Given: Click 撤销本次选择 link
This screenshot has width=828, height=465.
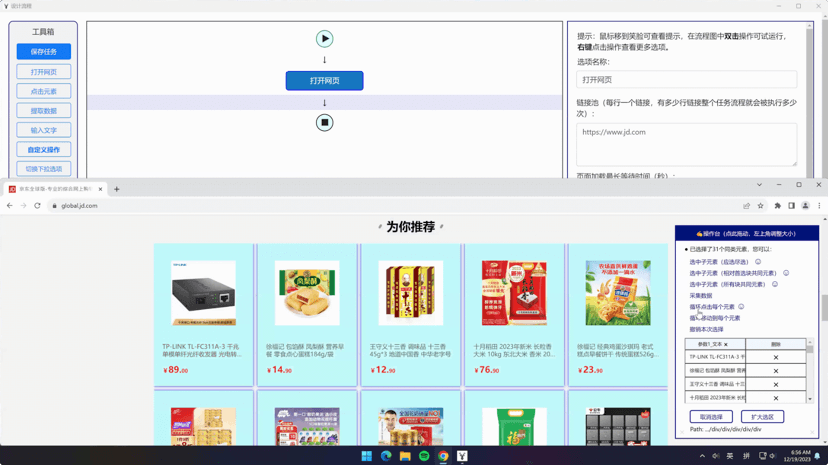Looking at the screenshot, I should [706, 329].
